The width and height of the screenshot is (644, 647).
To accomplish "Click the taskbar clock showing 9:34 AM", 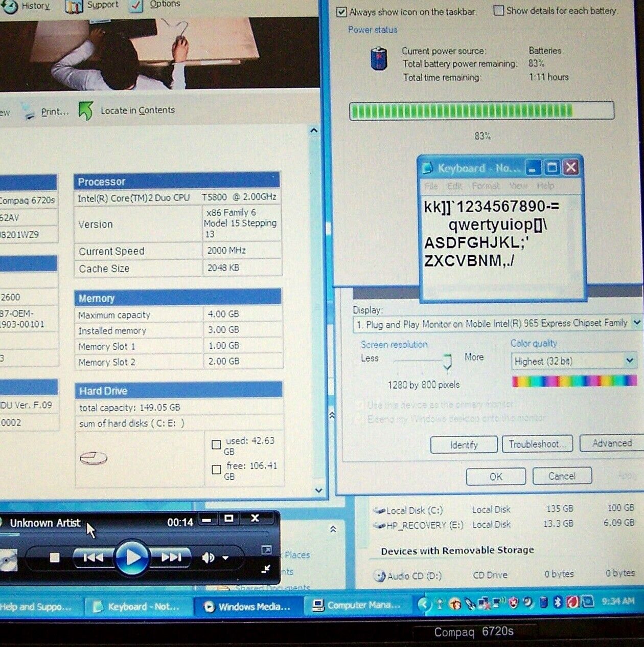I will point(618,601).
